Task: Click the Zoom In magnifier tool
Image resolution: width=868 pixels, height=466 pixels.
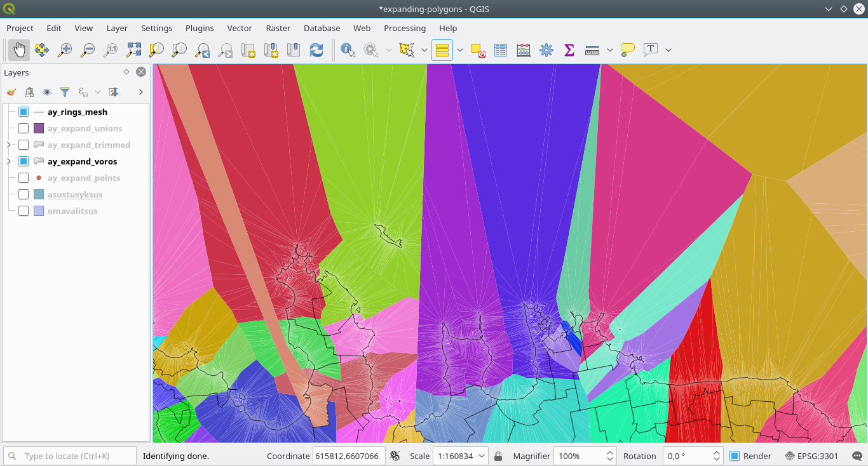Action: click(64, 50)
